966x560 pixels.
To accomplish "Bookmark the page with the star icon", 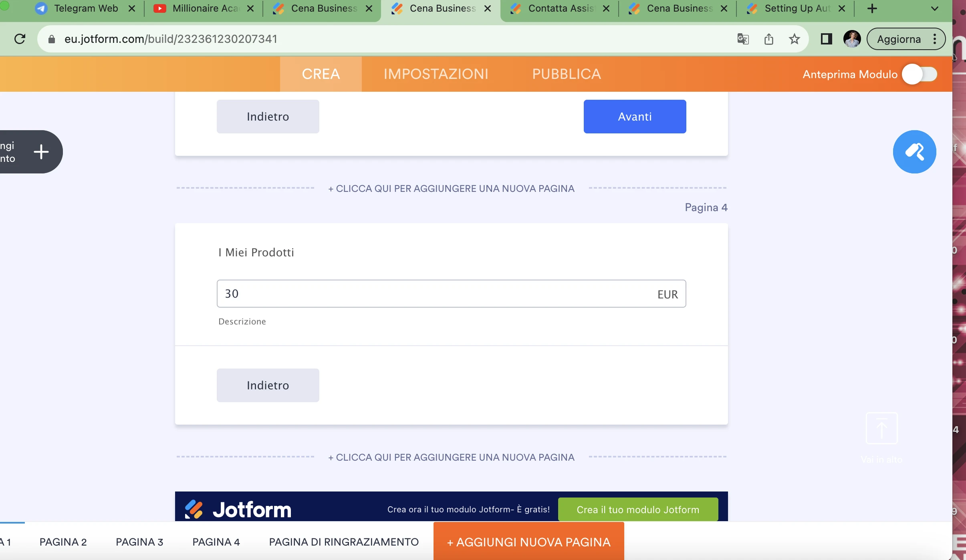I will 794,38.
